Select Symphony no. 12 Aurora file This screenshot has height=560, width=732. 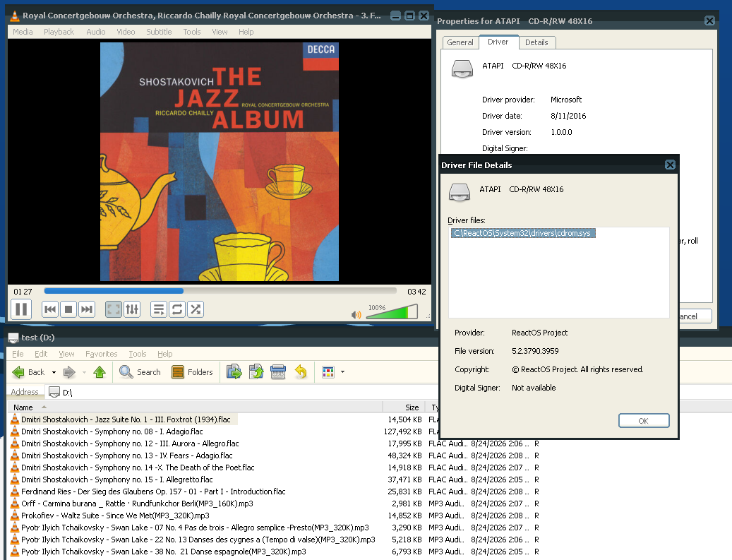point(130,443)
